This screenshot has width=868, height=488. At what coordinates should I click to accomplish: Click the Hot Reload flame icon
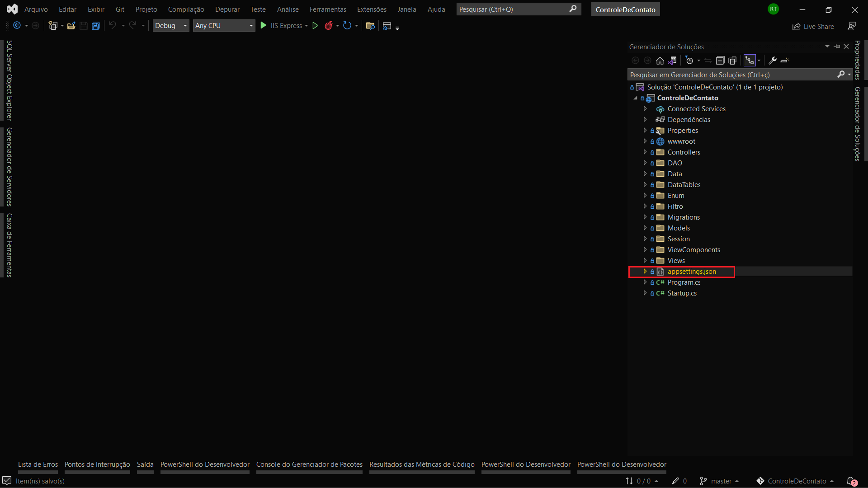329,26
